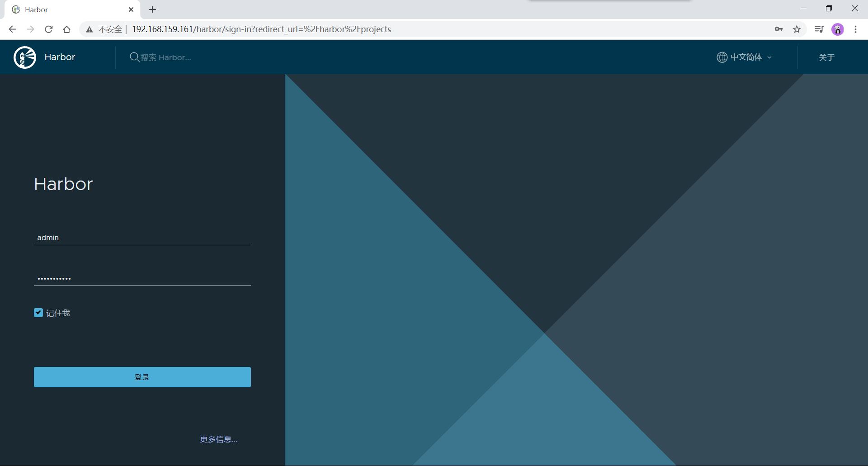Click the 登录 login button

142,377
